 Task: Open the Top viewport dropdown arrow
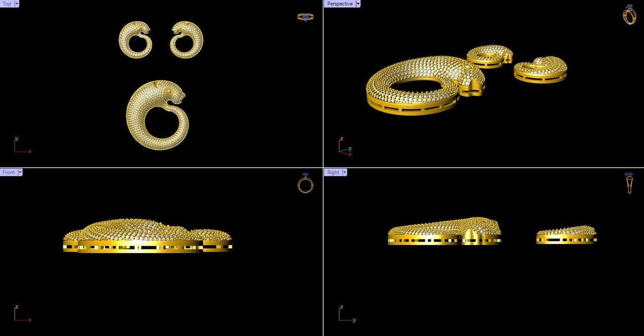17,4
